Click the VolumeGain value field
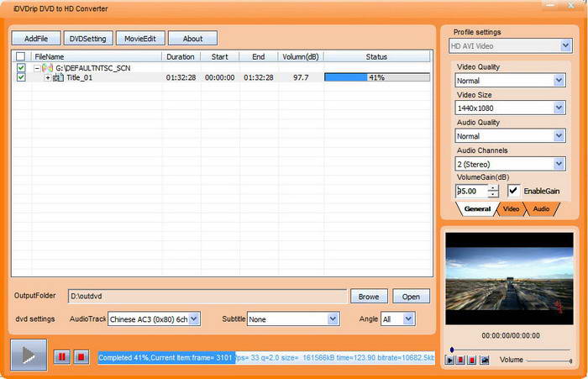 (x=472, y=191)
